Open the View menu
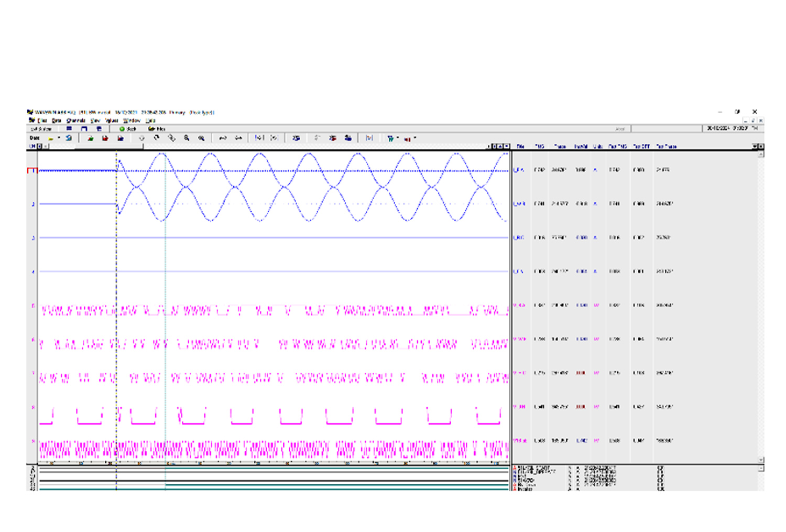The image size is (786, 532). click(x=95, y=121)
